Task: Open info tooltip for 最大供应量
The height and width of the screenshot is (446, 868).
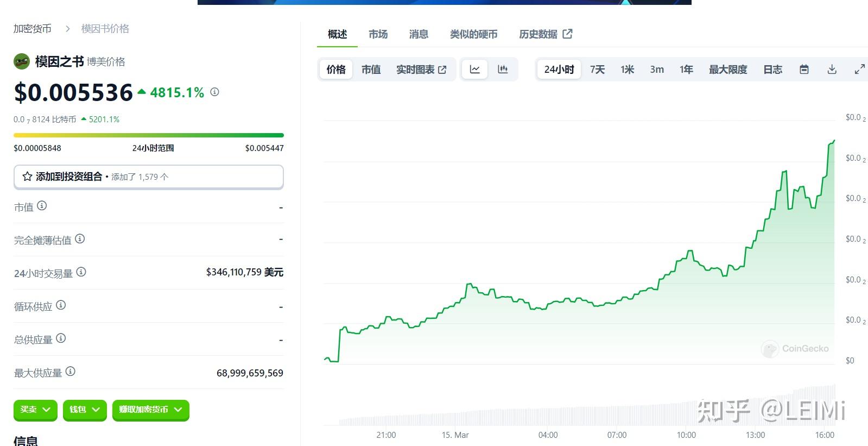Action: pos(71,372)
